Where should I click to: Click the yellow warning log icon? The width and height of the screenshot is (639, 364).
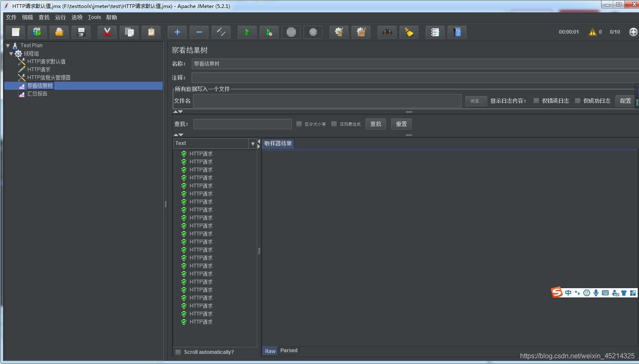(593, 32)
